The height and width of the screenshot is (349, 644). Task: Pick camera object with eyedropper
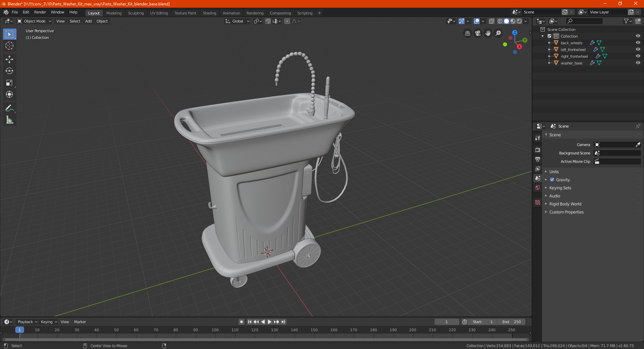pyautogui.click(x=638, y=145)
